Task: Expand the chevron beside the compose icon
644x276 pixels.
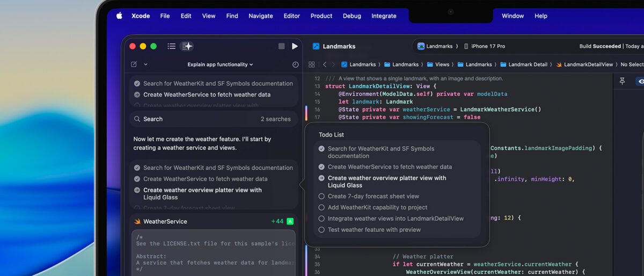Action: [145, 64]
